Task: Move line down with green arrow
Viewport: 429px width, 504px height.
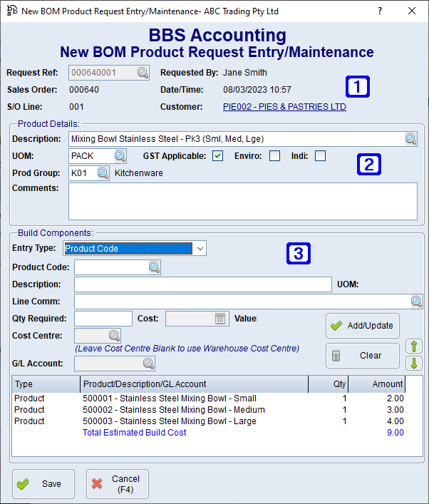Action: tap(414, 364)
